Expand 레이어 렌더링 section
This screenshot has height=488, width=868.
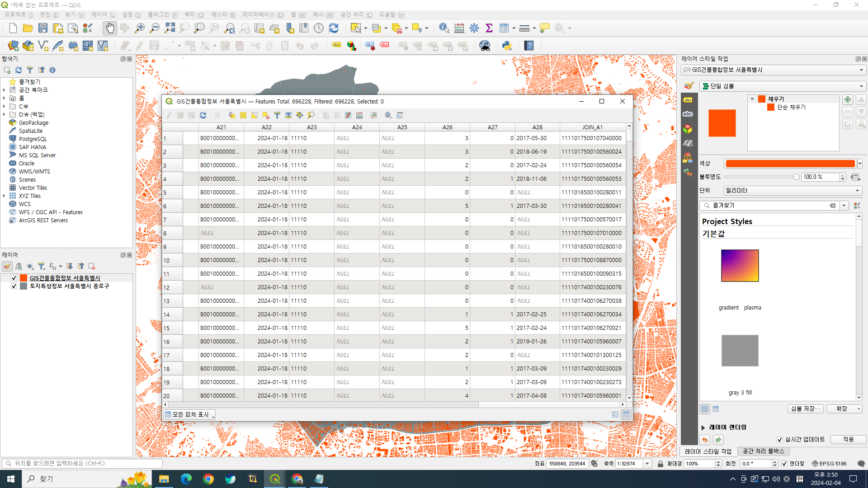coord(703,427)
